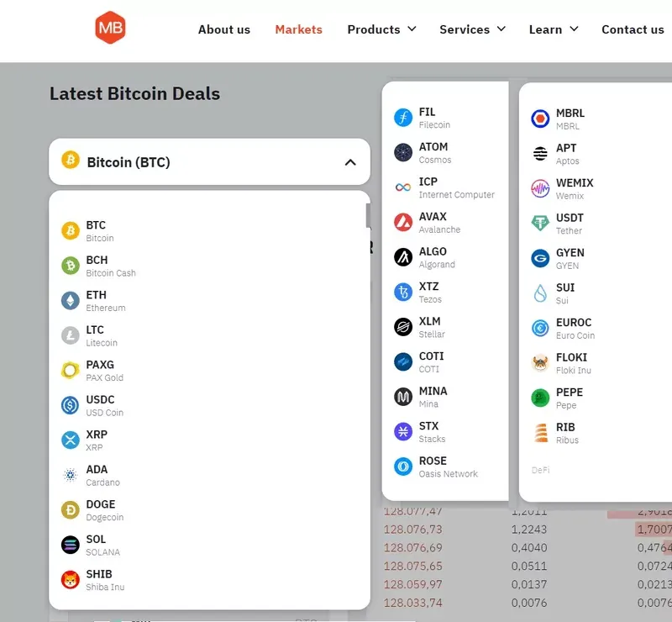Click the Oasis Network label

[x=449, y=473]
